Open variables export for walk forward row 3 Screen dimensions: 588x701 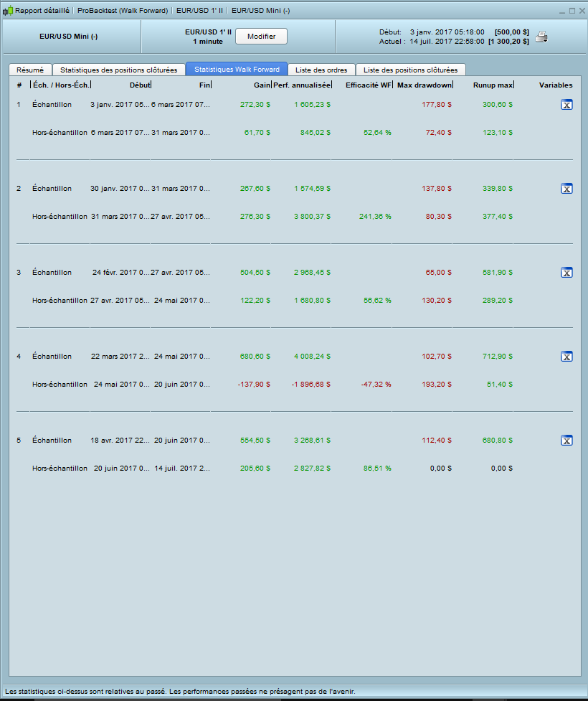[x=566, y=273]
